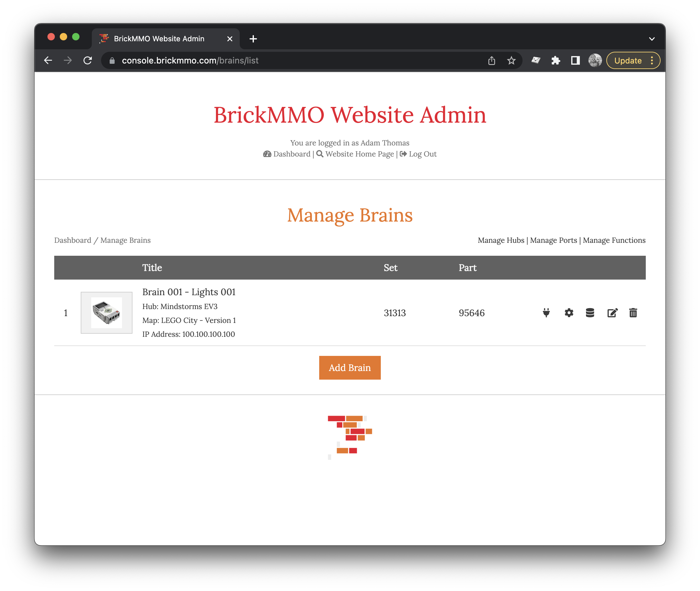Open a new browser tab
This screenshot has height=591, width=700.
point(253,39)
